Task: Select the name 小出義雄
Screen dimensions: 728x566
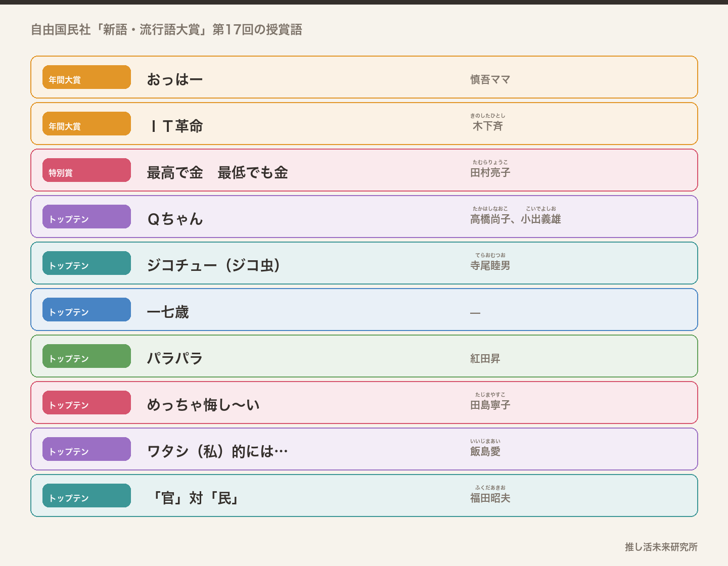Action: [x=541, y=219]
